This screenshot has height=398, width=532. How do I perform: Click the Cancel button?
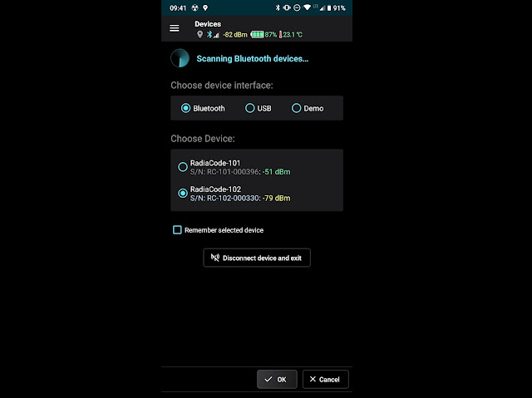click(x=325, y=380)
